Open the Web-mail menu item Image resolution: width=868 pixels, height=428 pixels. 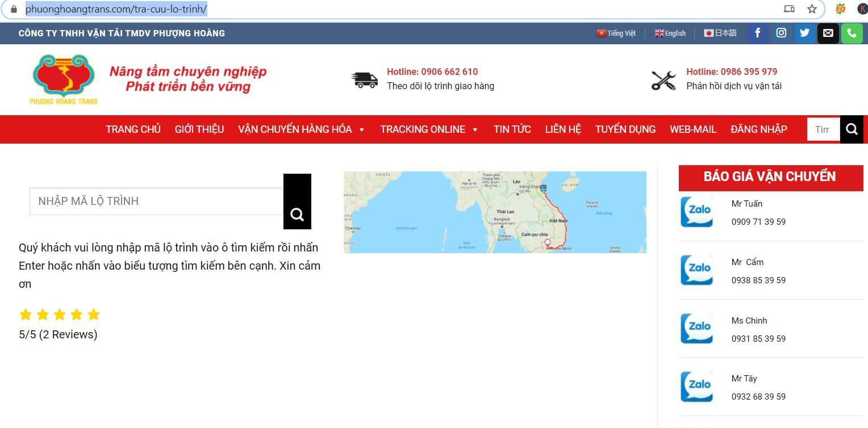tap(693, 129)
